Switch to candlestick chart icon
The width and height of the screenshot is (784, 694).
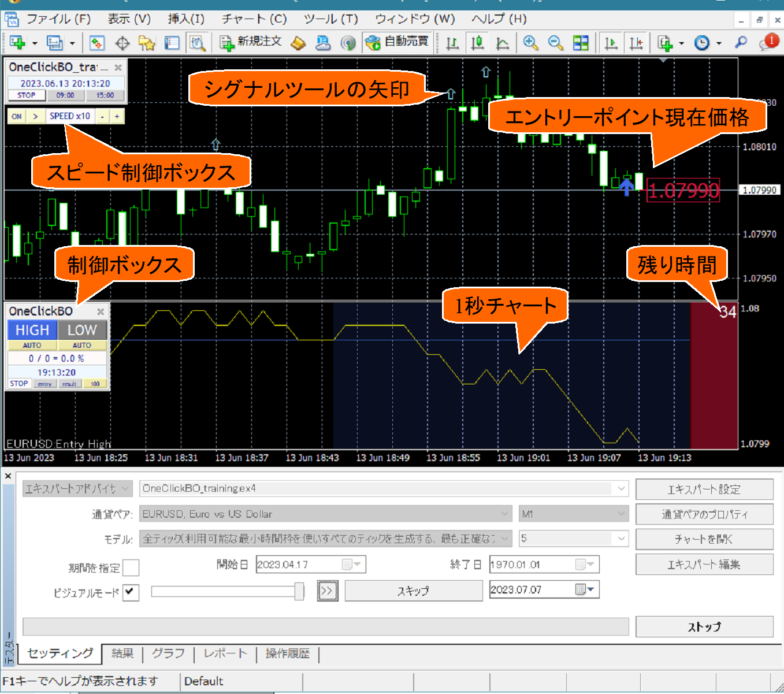click(477, 43)
